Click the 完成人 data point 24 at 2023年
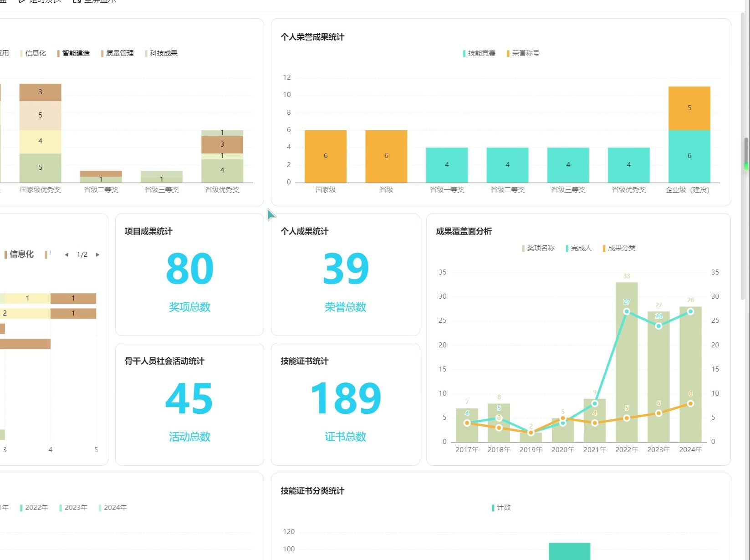The height and width of the screenshot is (560, 750). click(x=658, y=326)
